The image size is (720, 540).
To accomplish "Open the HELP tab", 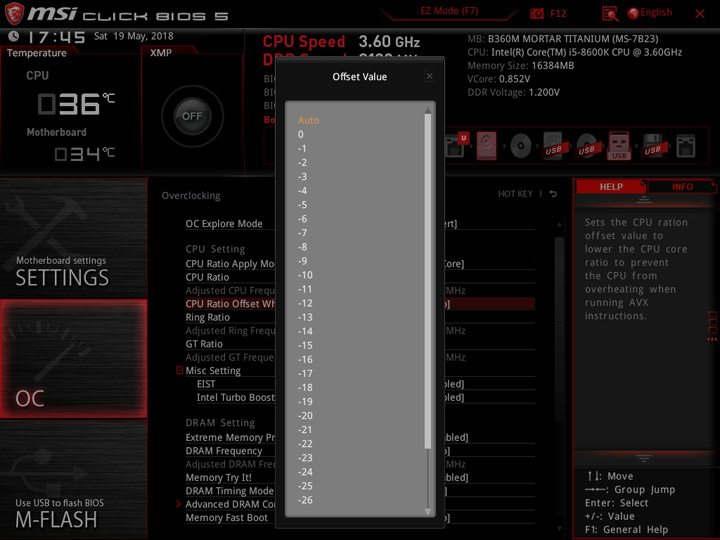I will click(611, 187).
